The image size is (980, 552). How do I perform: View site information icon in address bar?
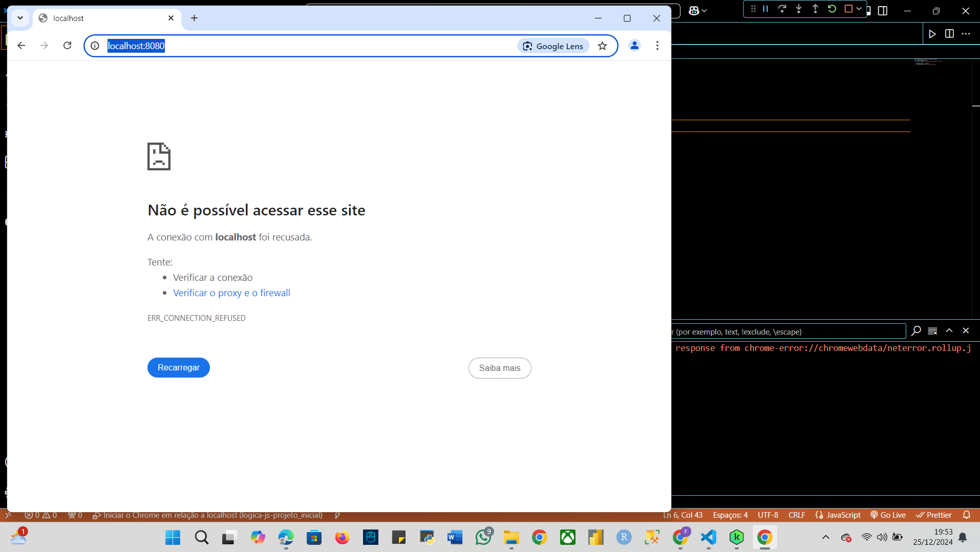95,46
